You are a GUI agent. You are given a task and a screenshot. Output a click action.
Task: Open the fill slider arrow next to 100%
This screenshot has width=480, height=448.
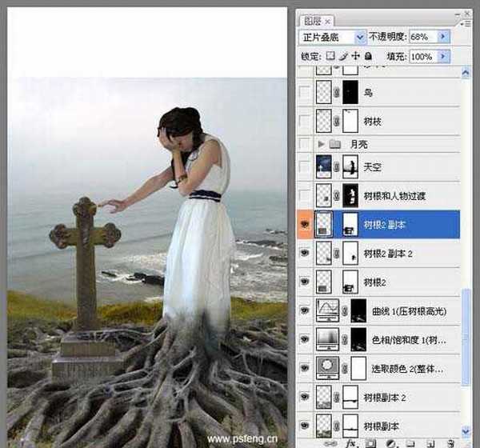point(444,57)
